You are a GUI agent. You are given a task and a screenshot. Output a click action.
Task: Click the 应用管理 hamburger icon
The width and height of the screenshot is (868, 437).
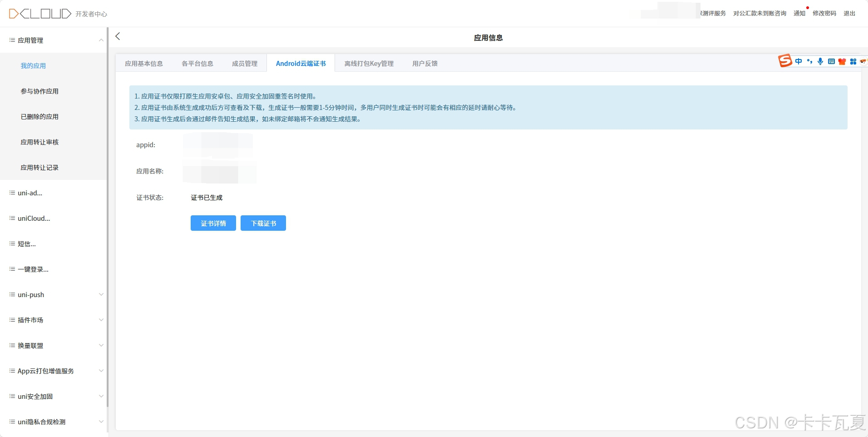click(x=11, y=40)
